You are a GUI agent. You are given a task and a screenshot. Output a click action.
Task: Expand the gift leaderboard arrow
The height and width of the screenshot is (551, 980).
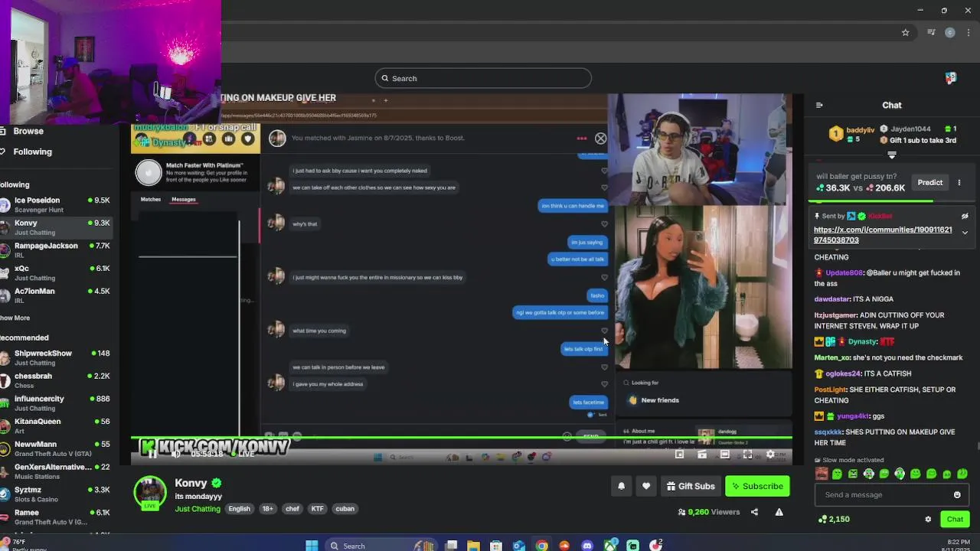click(x=892, y=155)
